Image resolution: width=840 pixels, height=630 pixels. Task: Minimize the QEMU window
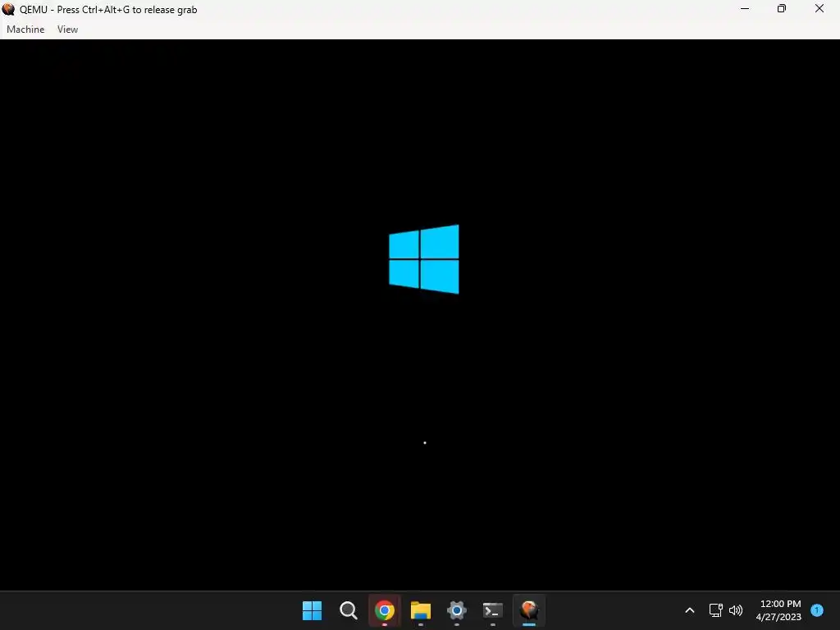[745, 8]
